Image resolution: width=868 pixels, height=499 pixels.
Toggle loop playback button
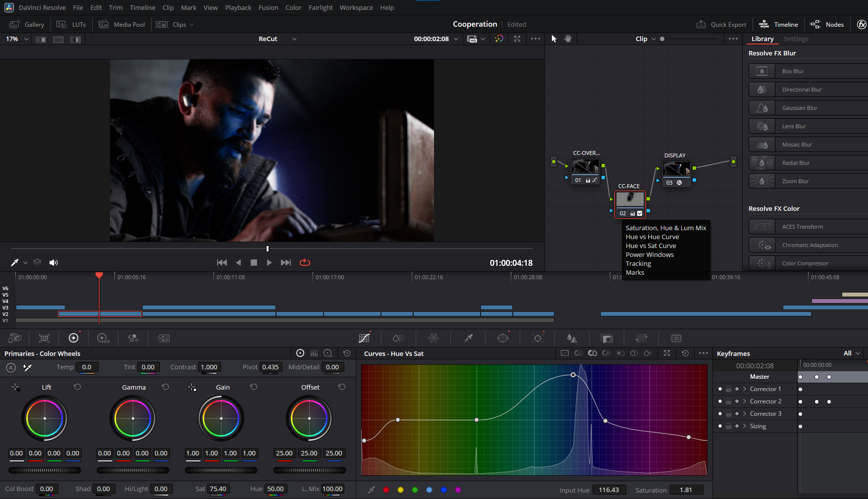[305, 263]
